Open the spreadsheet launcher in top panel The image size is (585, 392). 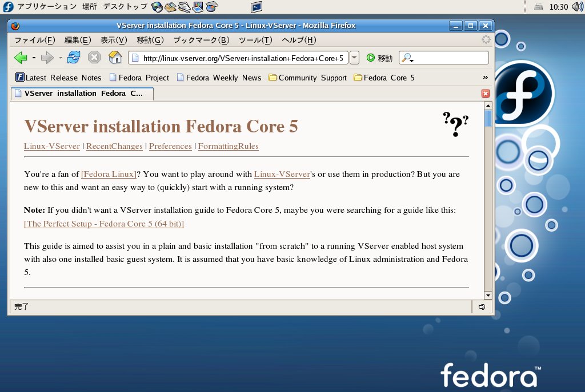[x=211, y=7]
